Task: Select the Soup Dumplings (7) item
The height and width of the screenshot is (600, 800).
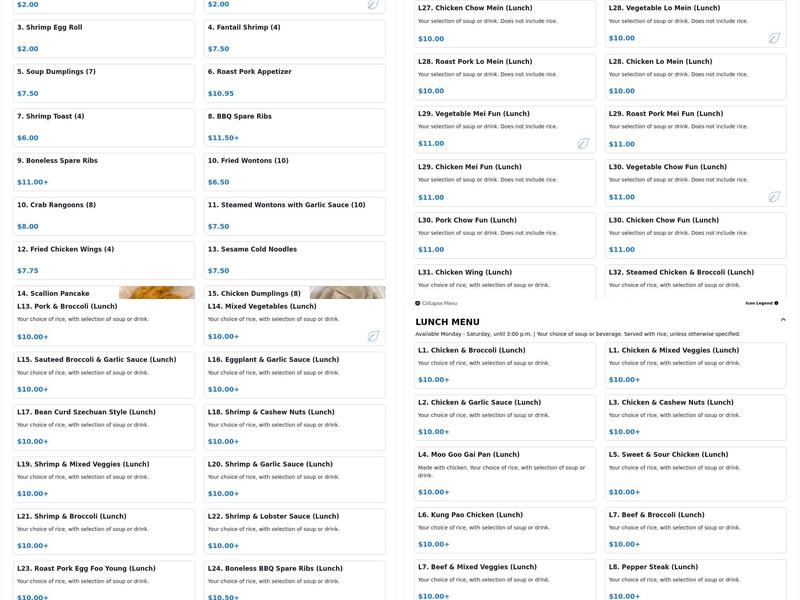Action: 103,83
